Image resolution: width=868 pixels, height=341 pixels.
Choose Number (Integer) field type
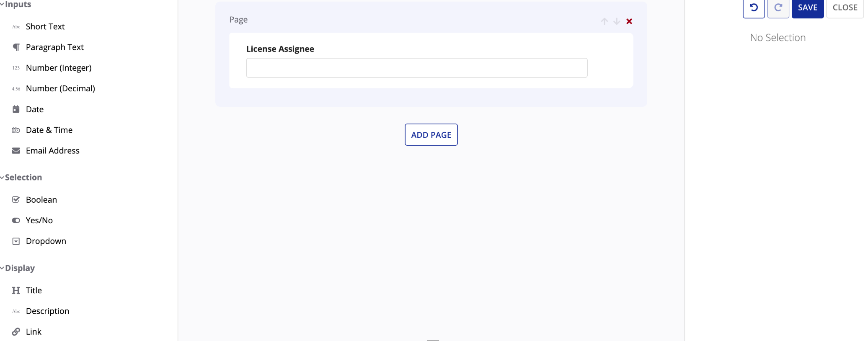(59, 68)
